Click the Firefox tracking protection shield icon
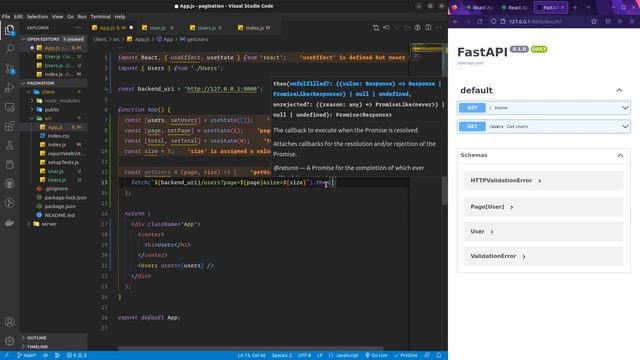640x360 pixels. [x=493, y=21]
